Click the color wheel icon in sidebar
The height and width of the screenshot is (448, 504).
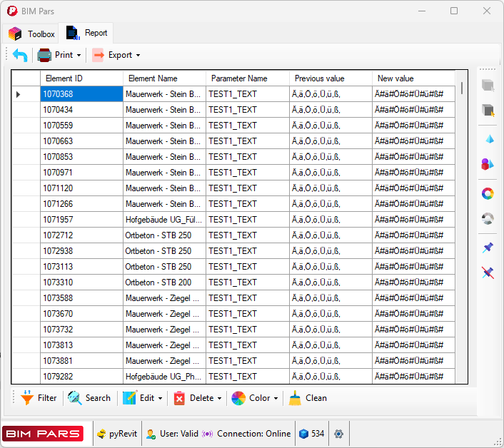488,193
